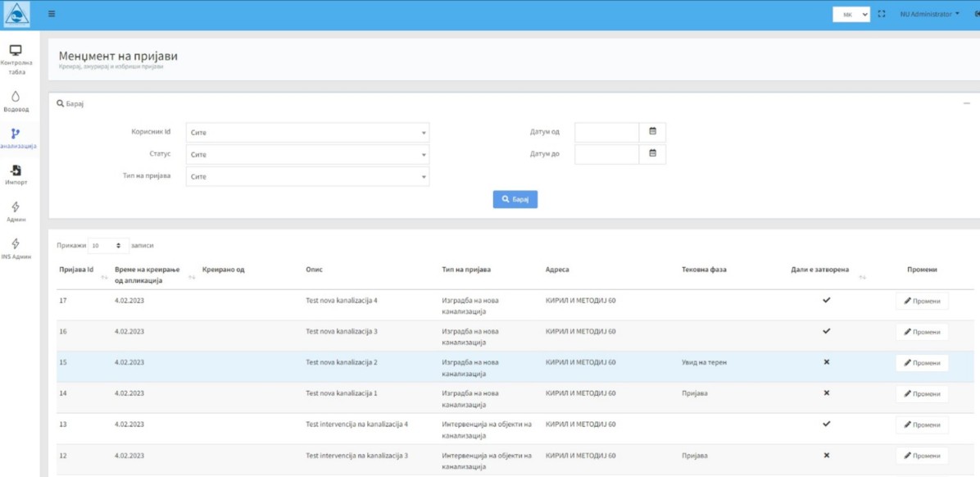The height and width of the screenshot is (477, 980).
Task: Open the Датум до calendar picker
Action: (x=652, y=154)
